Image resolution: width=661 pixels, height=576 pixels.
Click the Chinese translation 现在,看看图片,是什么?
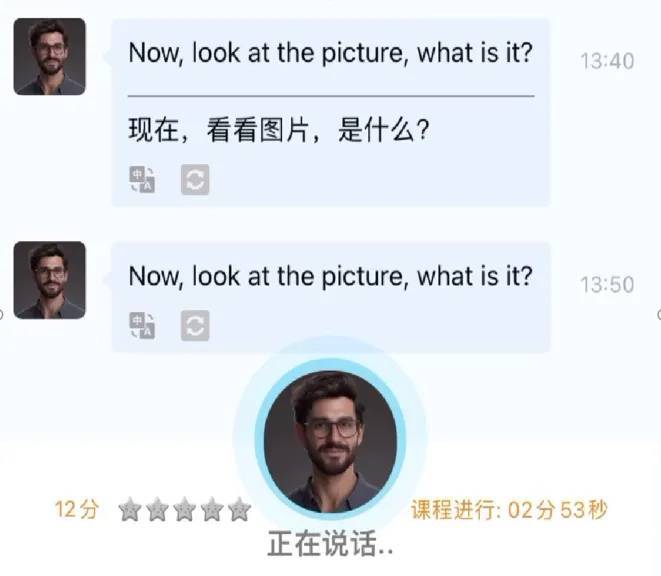[x=279, y=130]
